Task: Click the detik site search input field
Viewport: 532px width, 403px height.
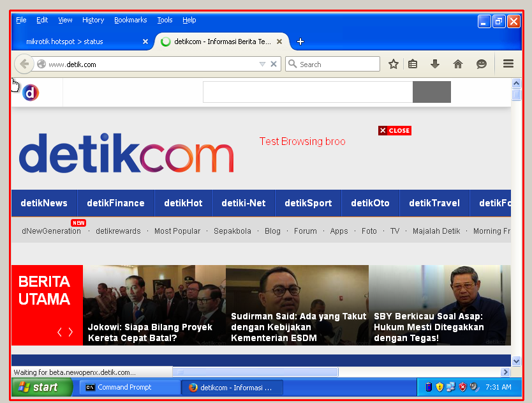Action: coord(307,92)
